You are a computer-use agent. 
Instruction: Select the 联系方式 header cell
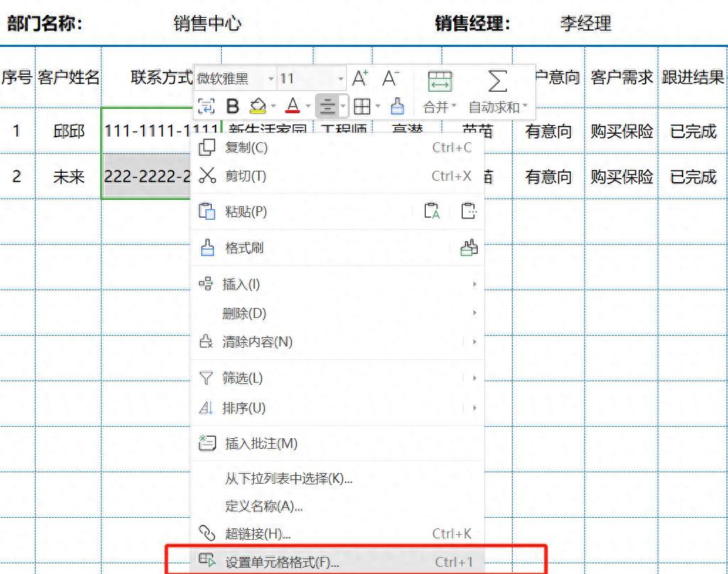(x=161, y=77)
